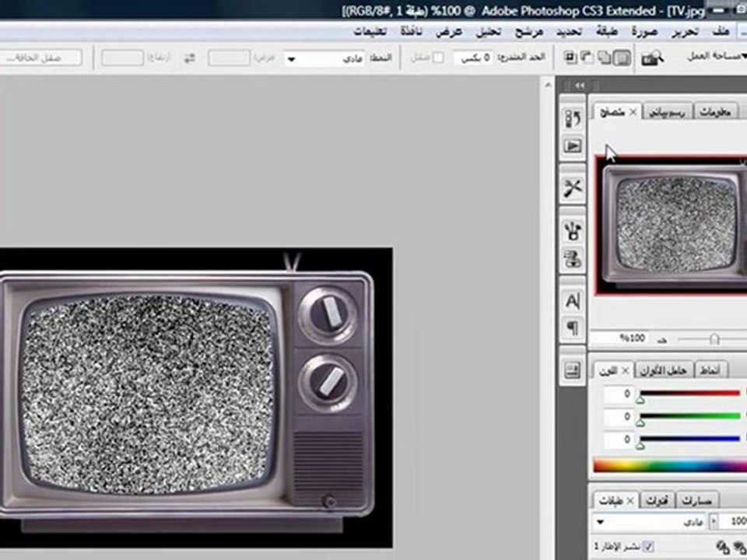The image size is (747, 560).
Task: Open the selection style dropdown showing عادي
Action: 325,58
